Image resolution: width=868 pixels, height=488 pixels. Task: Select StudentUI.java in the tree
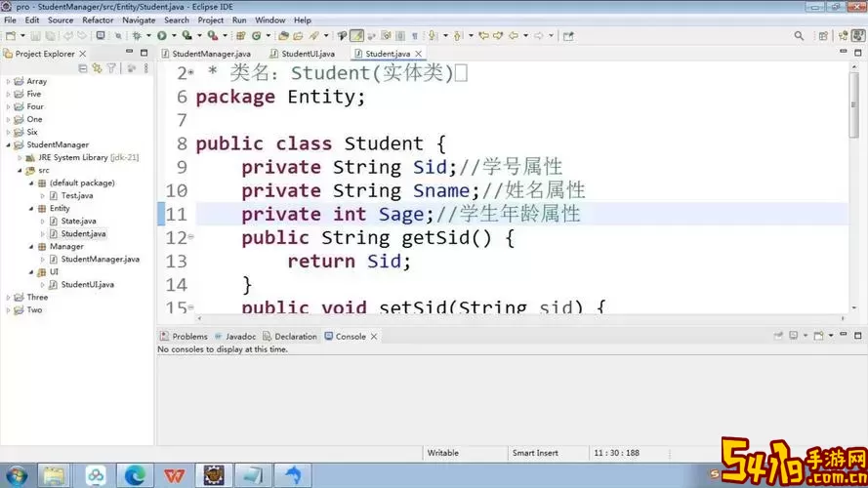pyautogui.click(x=88, y=284)
